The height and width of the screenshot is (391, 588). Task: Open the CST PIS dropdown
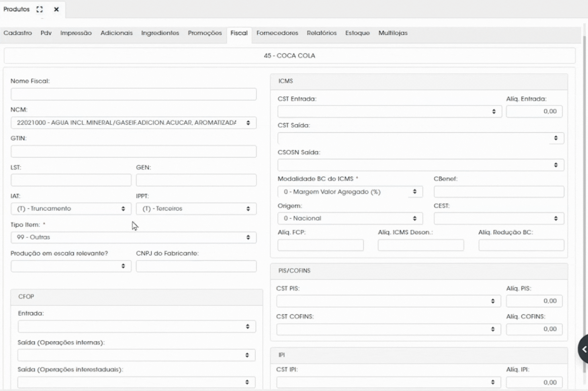click(388, 301)
